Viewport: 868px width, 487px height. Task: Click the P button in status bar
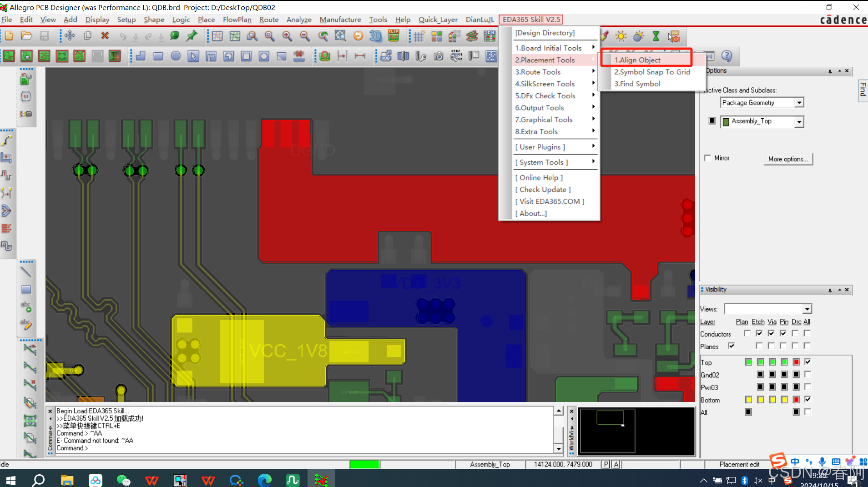[606, 464]
